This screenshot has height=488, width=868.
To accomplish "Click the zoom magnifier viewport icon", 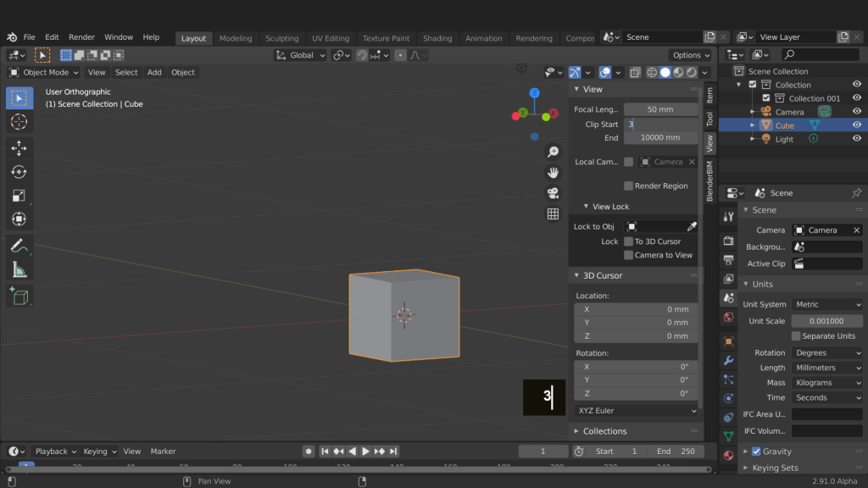I will 553,152.
